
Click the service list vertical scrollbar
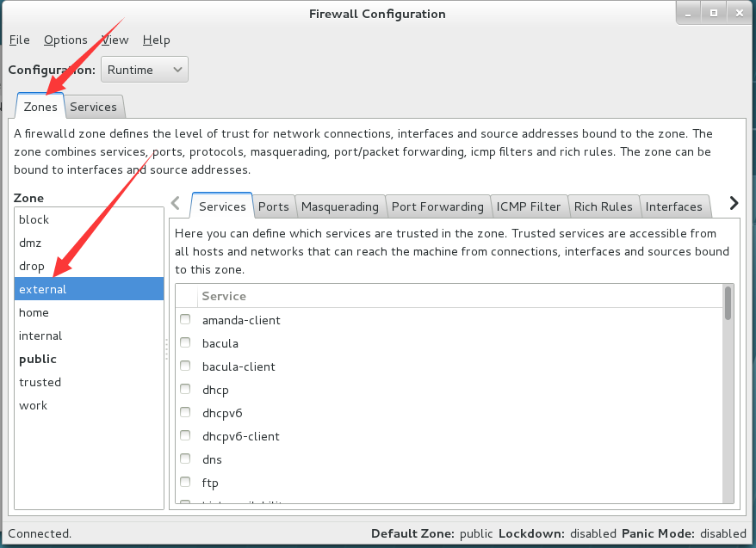(728, 394)
